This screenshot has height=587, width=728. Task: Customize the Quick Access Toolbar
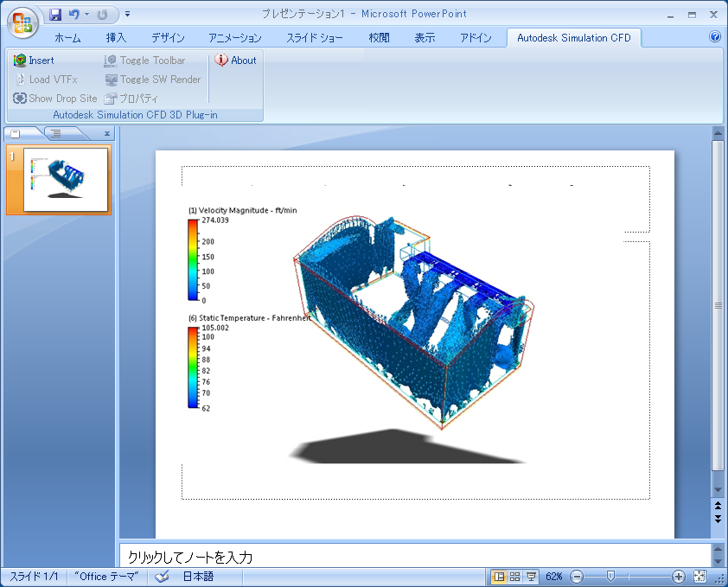(128, 15)
